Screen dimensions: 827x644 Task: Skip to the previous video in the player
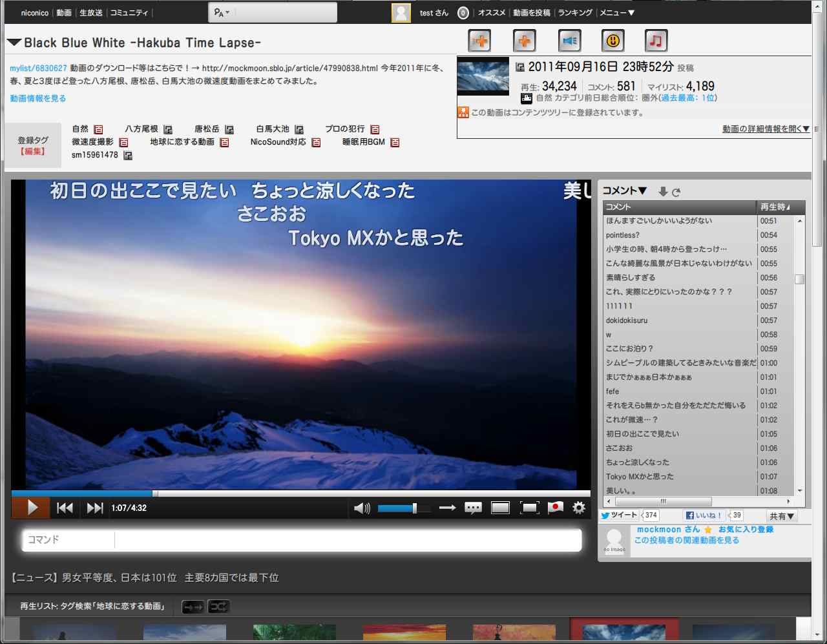coord(65,508)
